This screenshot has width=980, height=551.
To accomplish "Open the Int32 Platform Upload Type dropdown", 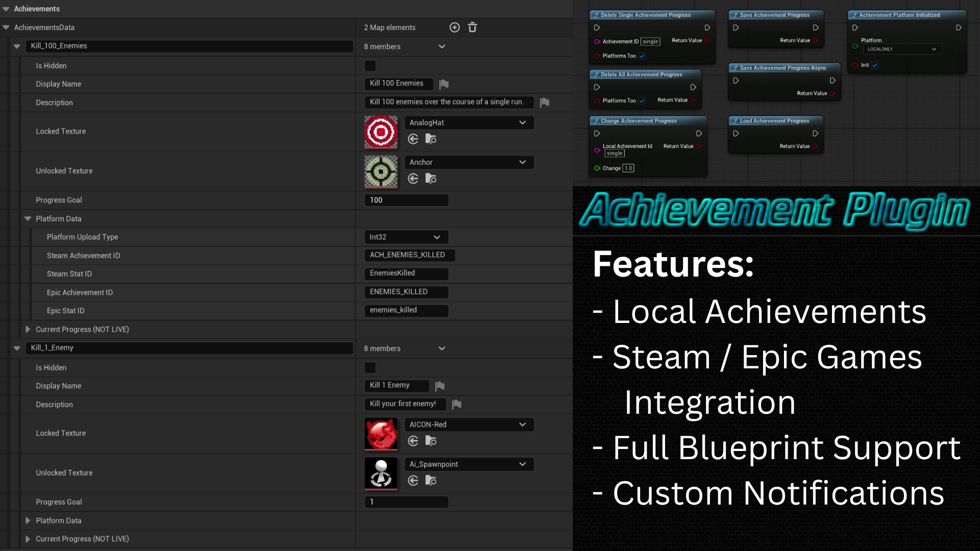I will 406,237.
